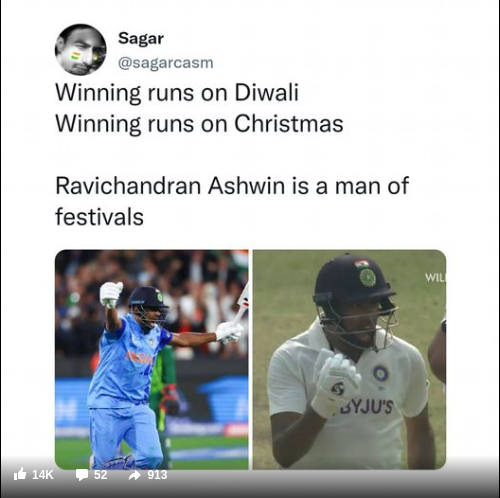Viewport: 500px width, 498px height.
Task: Open the 52 comments count
Action: point(100,474)
